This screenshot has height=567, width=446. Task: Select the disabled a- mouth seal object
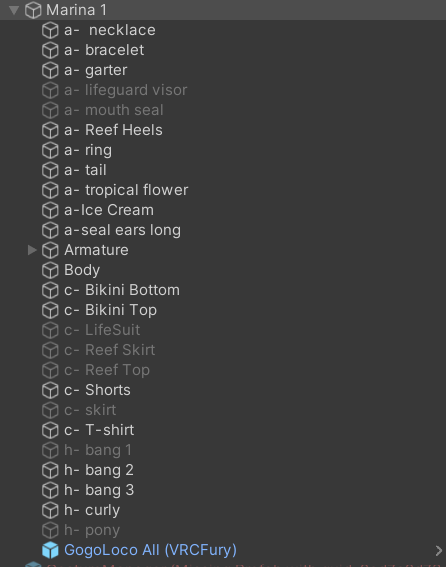click(114, 110)
